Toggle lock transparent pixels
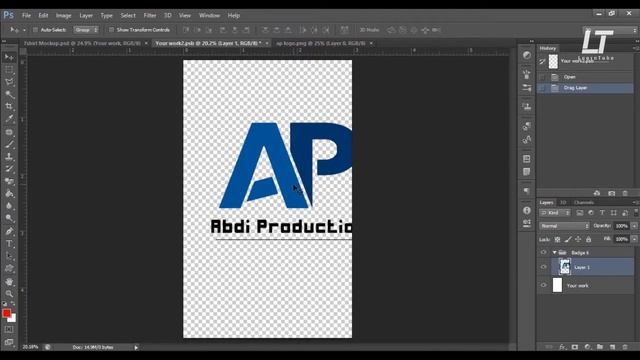 point(557,240)
